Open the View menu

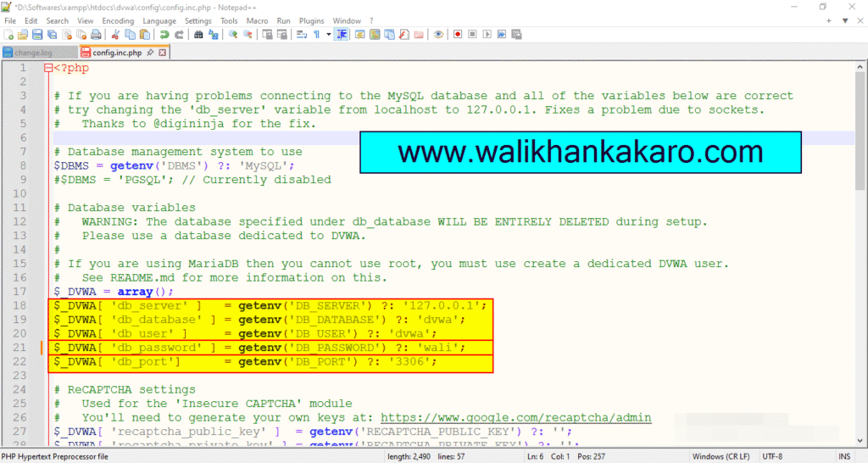point(86,20)
